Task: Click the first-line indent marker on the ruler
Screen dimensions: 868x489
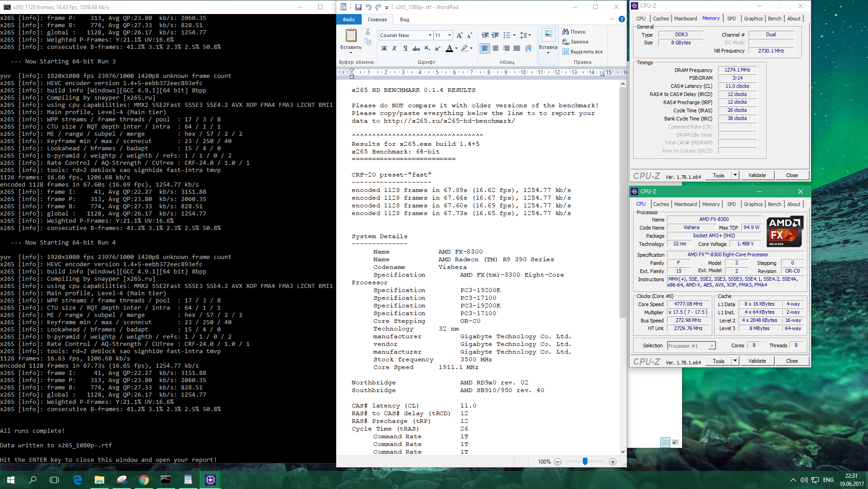Action: (352, 70)
